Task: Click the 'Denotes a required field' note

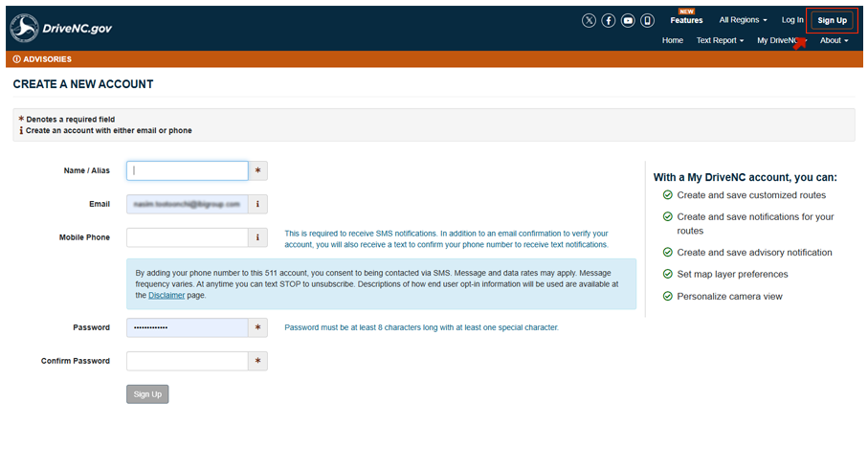Action: [70, 119]
